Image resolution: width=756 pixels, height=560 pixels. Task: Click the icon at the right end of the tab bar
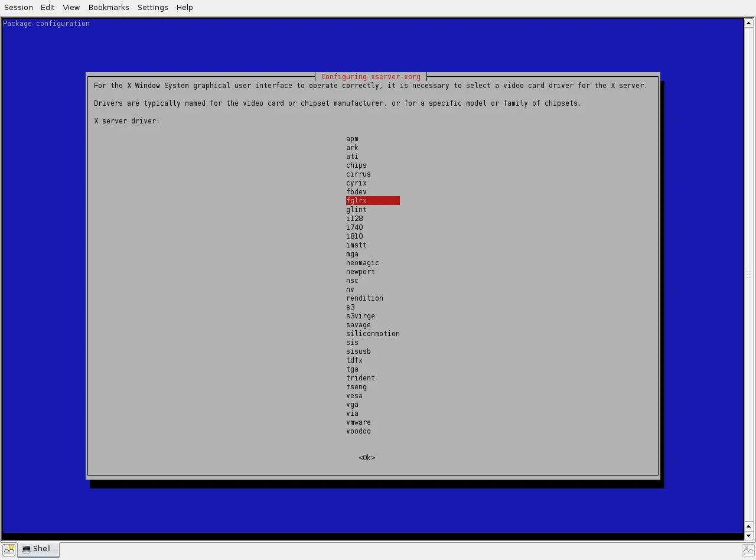coord(748,549)
